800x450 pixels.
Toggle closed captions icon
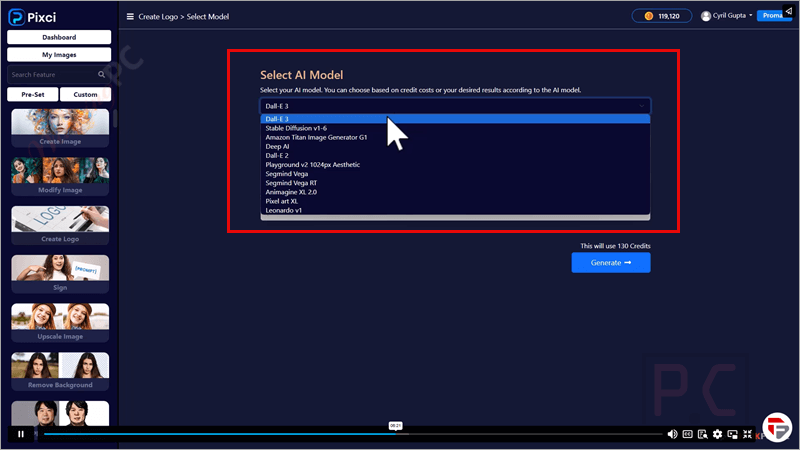tap(687, 434)
